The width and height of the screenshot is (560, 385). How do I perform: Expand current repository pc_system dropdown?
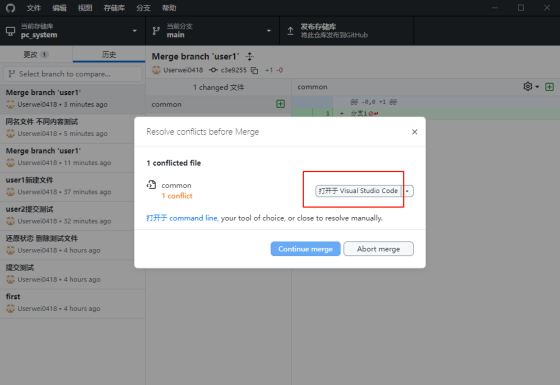[72, 31]
